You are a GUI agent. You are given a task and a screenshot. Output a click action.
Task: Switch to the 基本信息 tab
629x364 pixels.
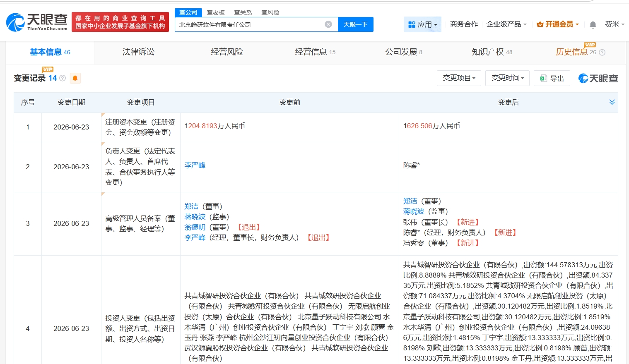pyautogui.click(x=50, y=52)
